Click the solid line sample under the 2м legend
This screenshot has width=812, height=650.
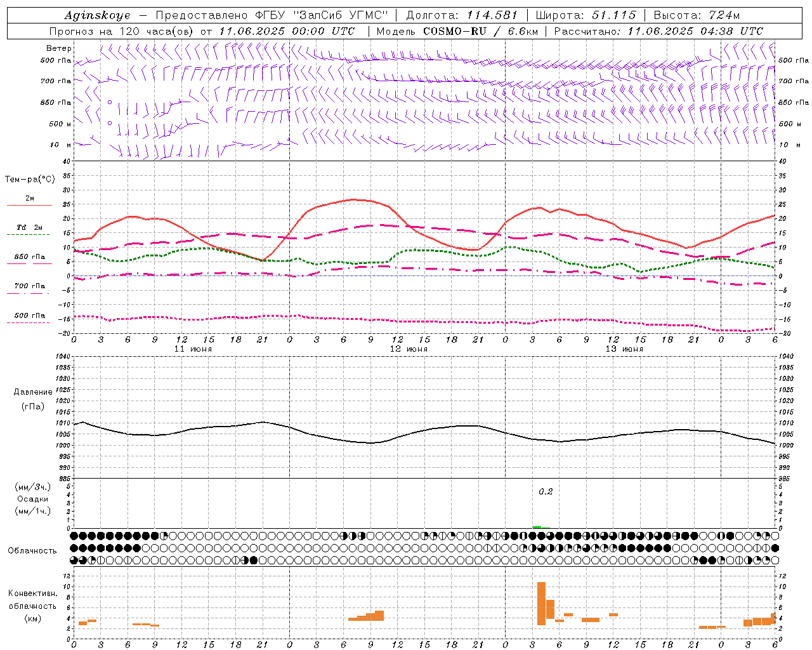29,206
